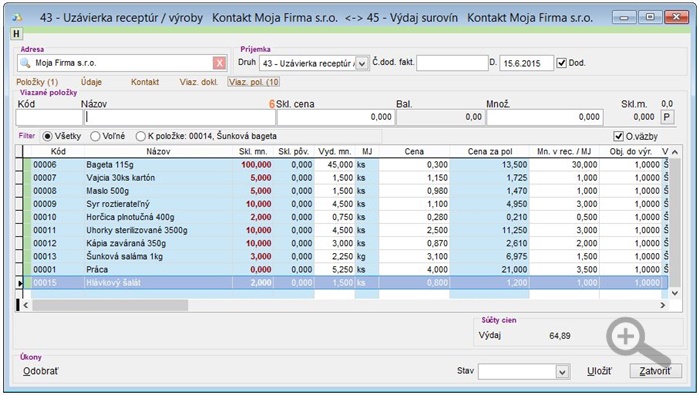Select the row Uhorky sterilizované 3500g
Image resolution: width=699 pixels, height=395 pixels.
coord(345,230)
